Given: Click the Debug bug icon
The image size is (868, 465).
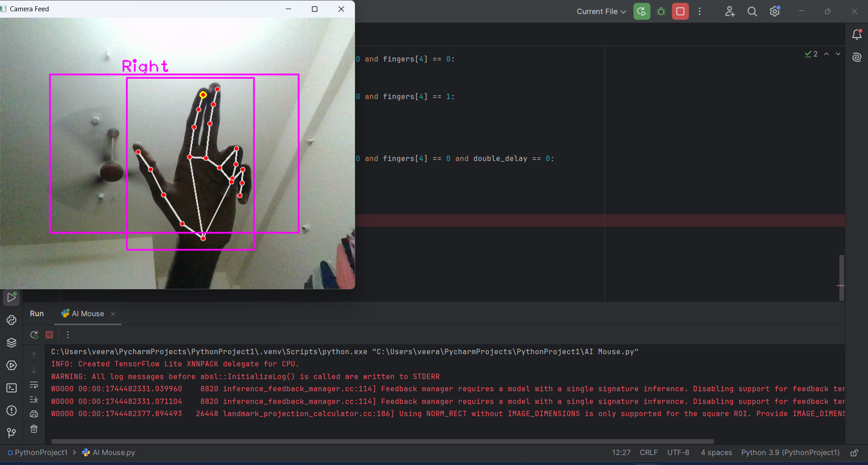Looking at the screenshot, I should pyautogui.click(x=661, y=11).
